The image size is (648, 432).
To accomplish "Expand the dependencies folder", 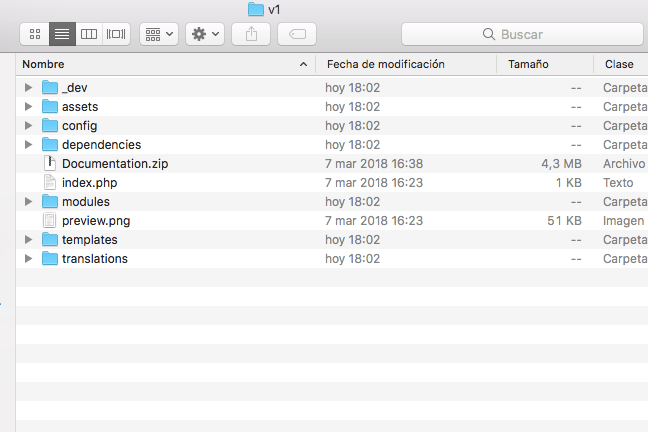I will tap(28, 144).
